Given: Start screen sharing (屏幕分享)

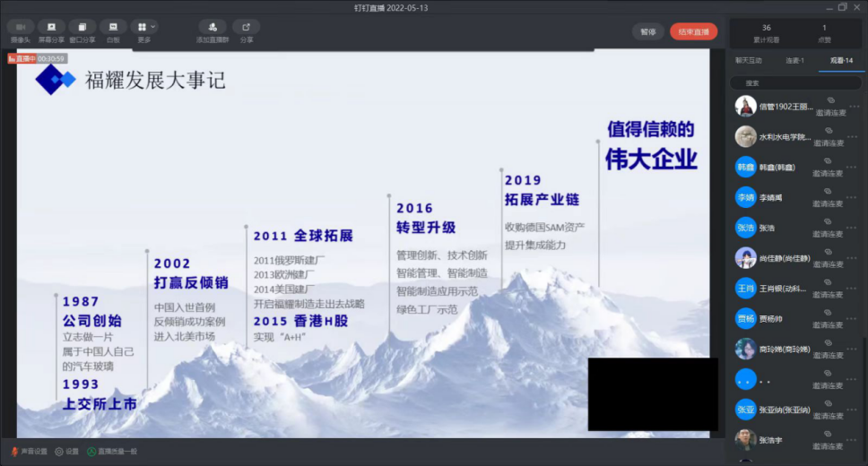Looking at the screenshot, I should (x=51, y=31).
